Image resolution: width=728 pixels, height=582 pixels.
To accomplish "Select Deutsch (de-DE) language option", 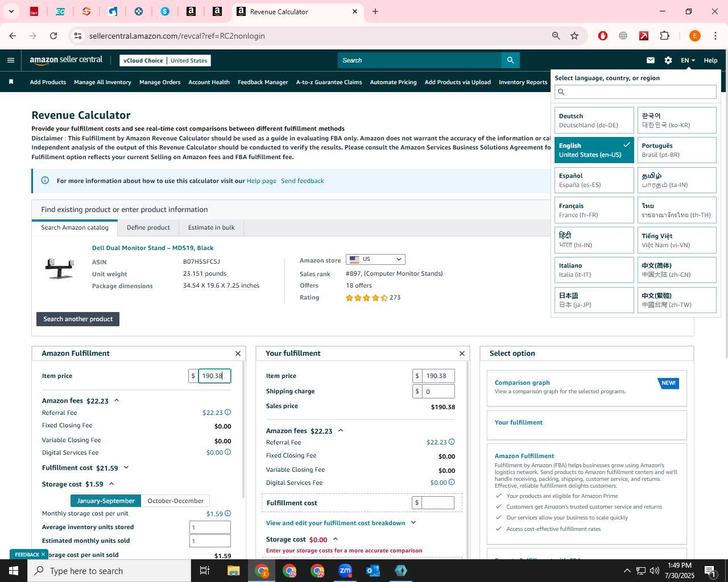I will (x=594, y=120).
